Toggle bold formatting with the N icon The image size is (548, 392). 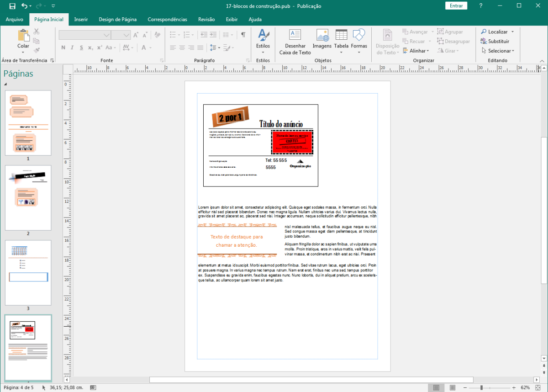pos(63,47)
